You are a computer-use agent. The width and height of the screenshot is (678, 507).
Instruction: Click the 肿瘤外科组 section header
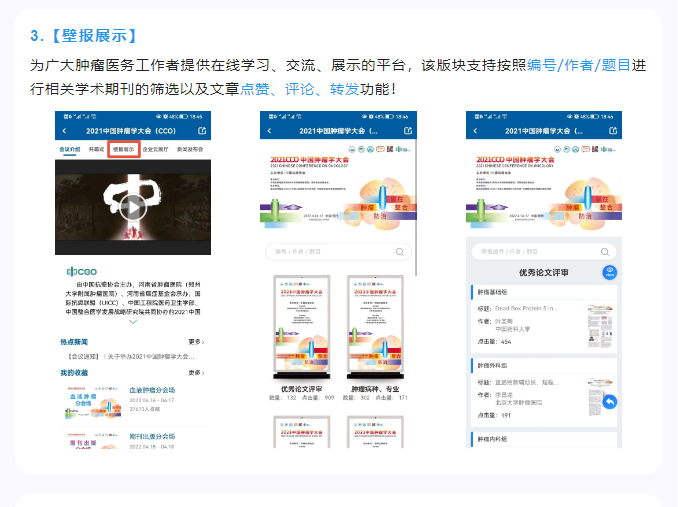click(x=544, y=366)
